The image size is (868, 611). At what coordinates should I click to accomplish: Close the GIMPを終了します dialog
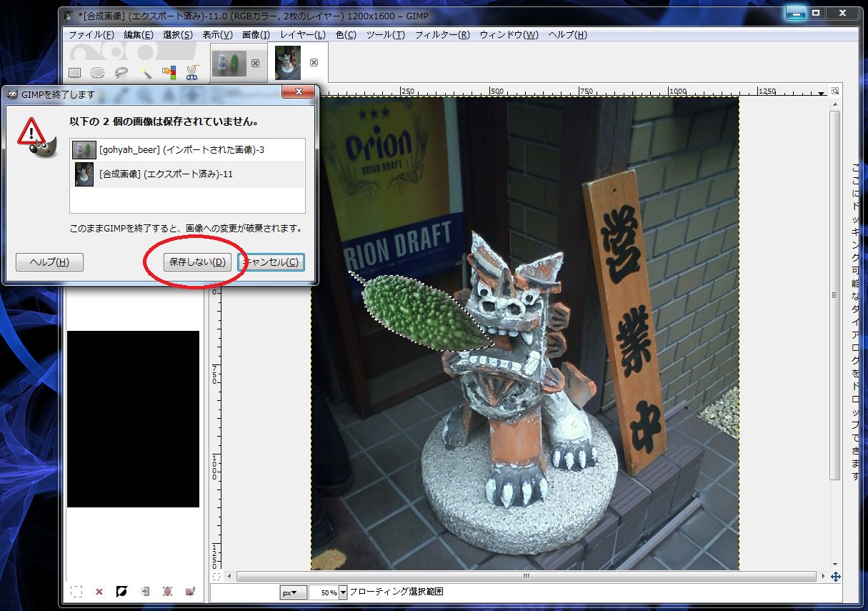tap(299, 91)
